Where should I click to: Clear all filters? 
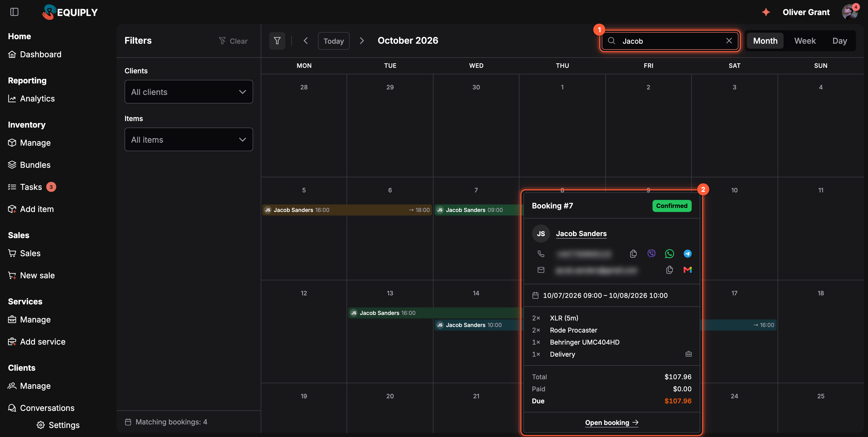click(233, 41)
